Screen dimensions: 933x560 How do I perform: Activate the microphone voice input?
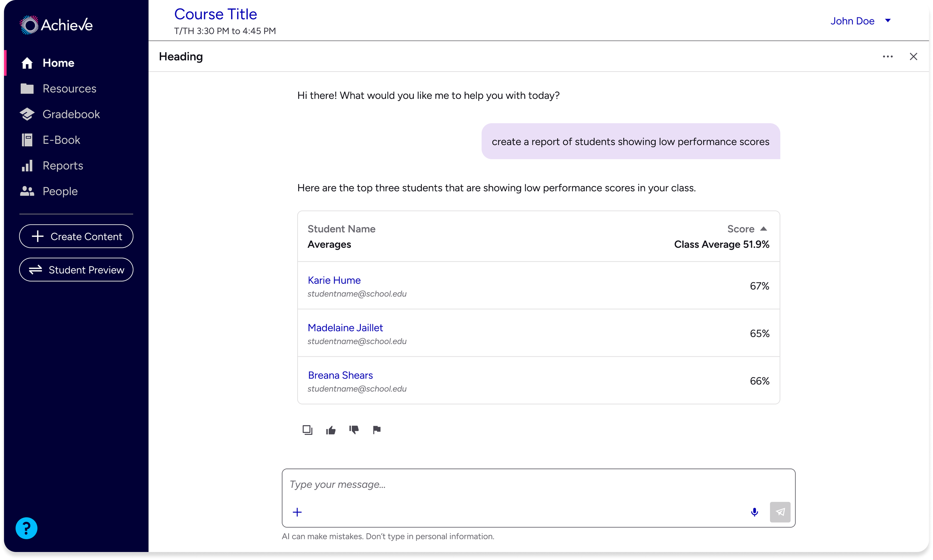coord(754,512)
